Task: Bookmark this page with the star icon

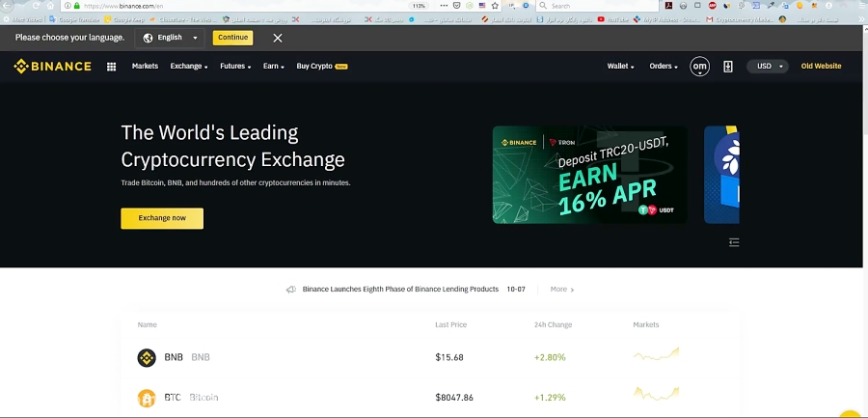Action: [x=495, y=6]
